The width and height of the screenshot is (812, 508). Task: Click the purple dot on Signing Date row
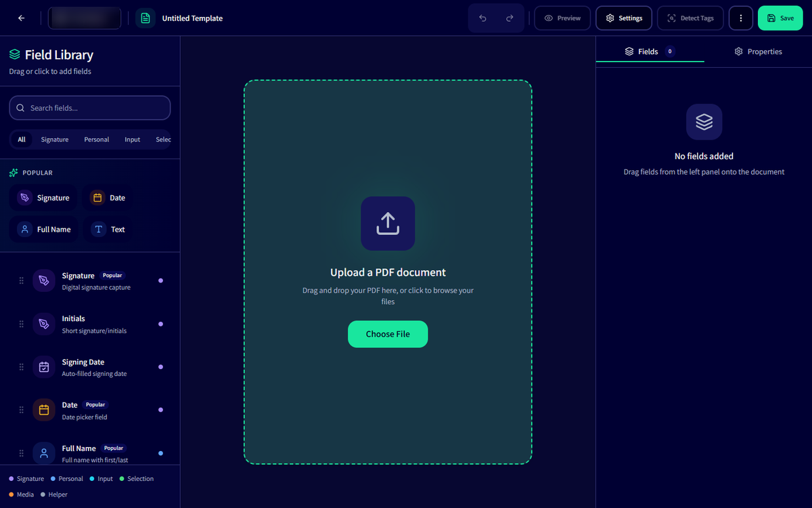pyautogui.click(x=160, y=367)
